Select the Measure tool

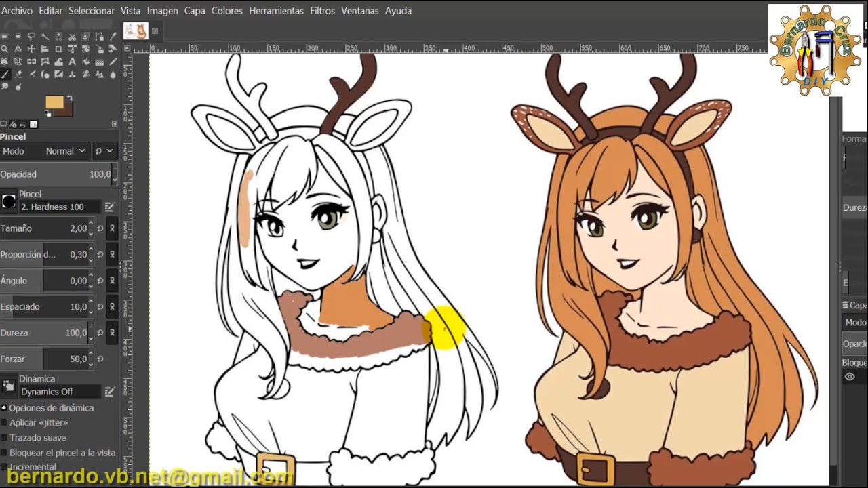click(x=18, y=49)
